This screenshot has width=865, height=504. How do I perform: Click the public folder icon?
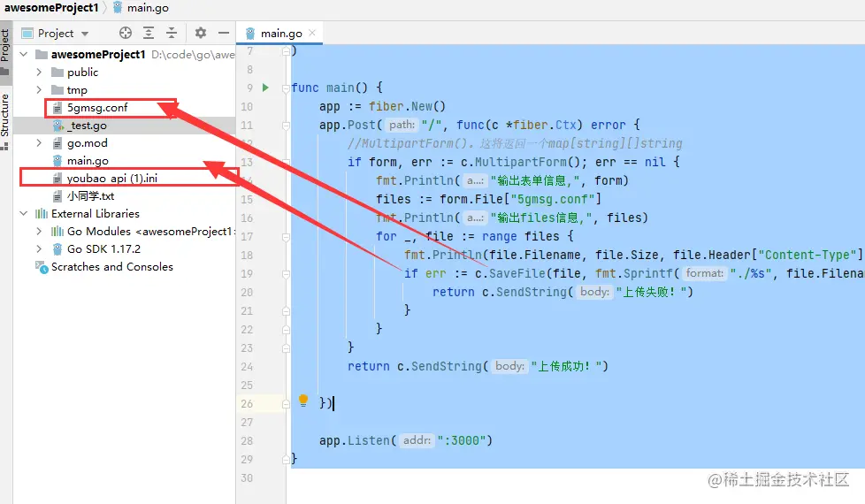point(57,73)
